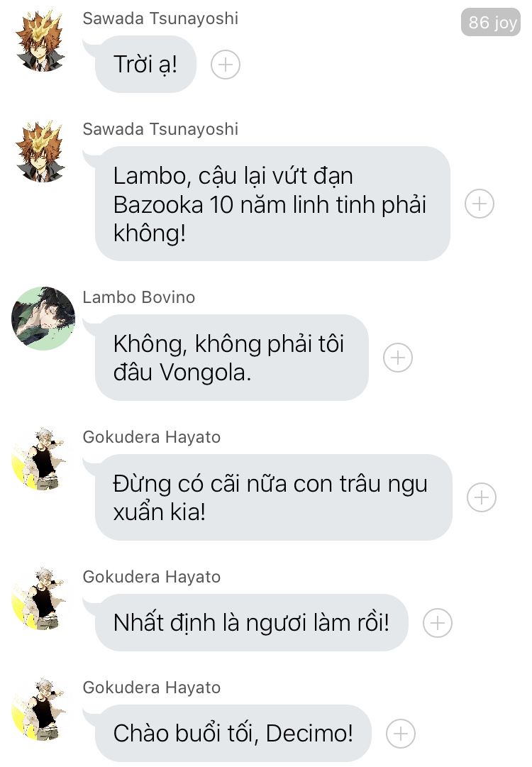Viewport: 532px width, 767px height.
Task: Tap plus icon next to "con trâu ngu" message
Action: (482, 497)
